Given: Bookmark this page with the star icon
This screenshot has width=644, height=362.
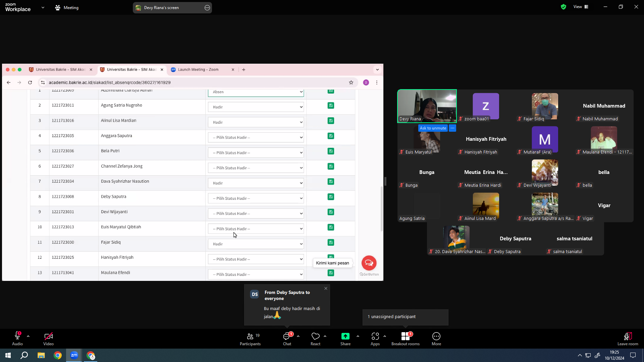Looking at the screenshot, I should (351, 82).
